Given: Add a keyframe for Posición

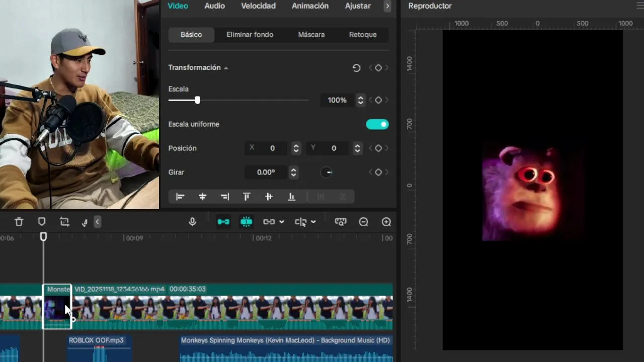Looking at the screenshot, I should pos(378,148).
